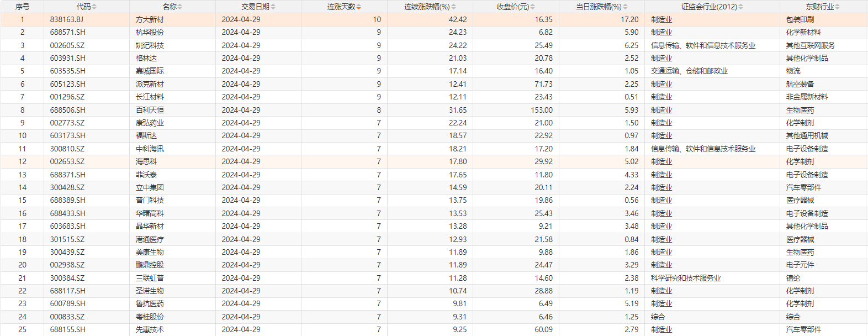Open the 海思科 stock entry
Image resolution: width=868 pixels, height=336 pixels.
point(146,161)
